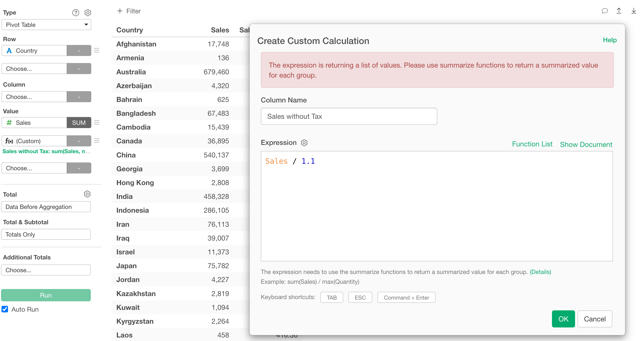Click Show Document link
Image resolution: width=644 pixels, height=341 pixels.
[x=586, y=144]
